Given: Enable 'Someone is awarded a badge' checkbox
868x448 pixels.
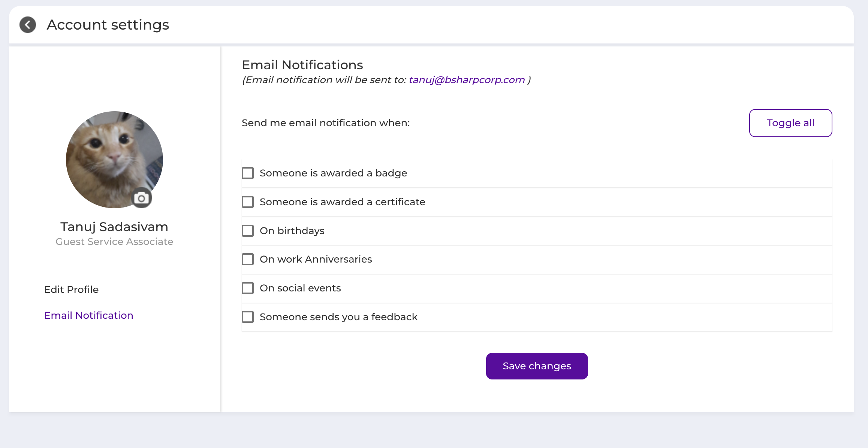Looking at the screenshot, I should [248, 173].
